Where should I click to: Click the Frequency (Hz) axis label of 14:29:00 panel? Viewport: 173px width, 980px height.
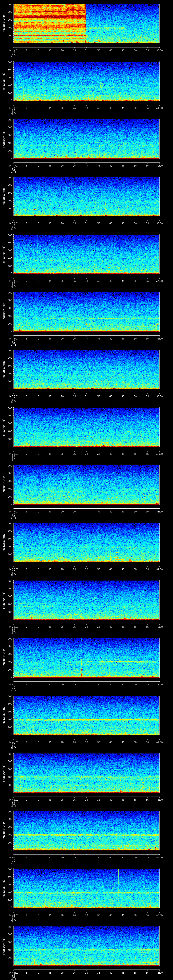tap(4, 24)
